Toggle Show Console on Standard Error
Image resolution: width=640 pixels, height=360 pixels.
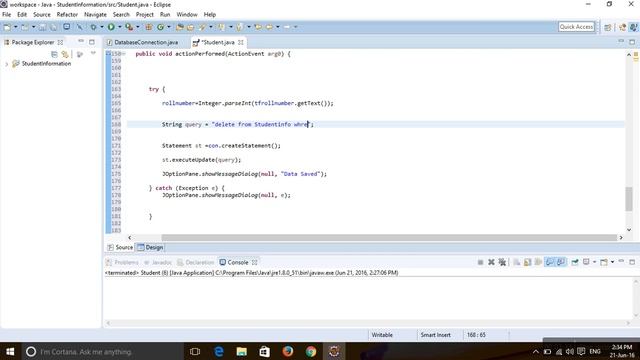coord(561,262)
